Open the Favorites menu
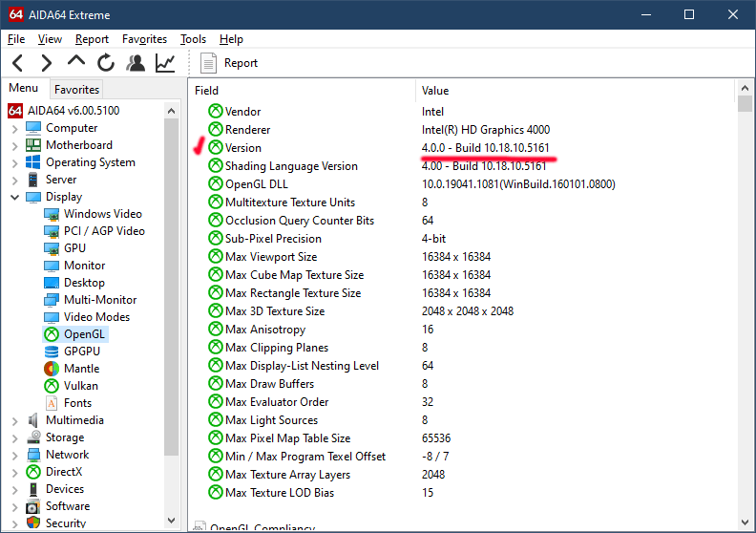756x533 pixels. [144, 39]
